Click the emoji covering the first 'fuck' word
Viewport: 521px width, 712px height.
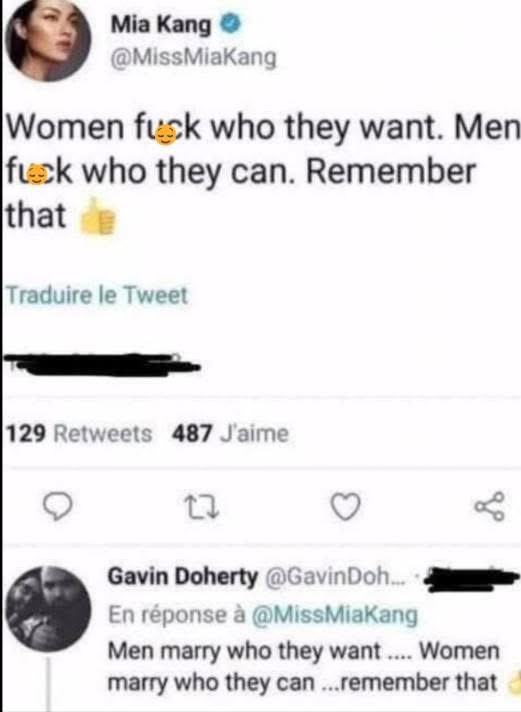[165, 134]
